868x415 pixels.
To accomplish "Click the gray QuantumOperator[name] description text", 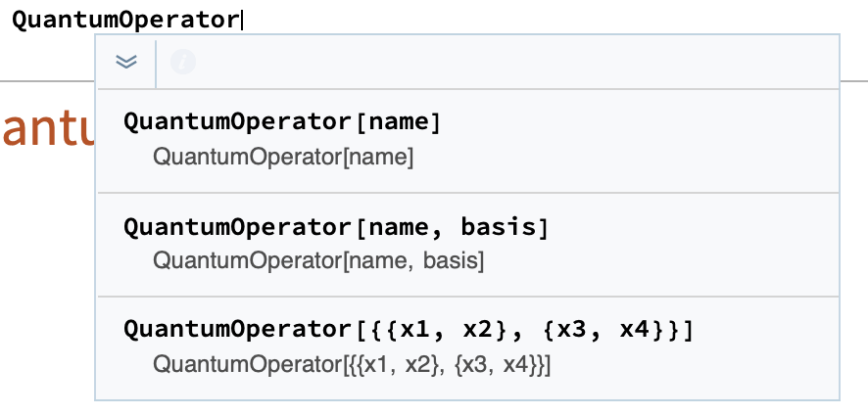I will (283, 158).
